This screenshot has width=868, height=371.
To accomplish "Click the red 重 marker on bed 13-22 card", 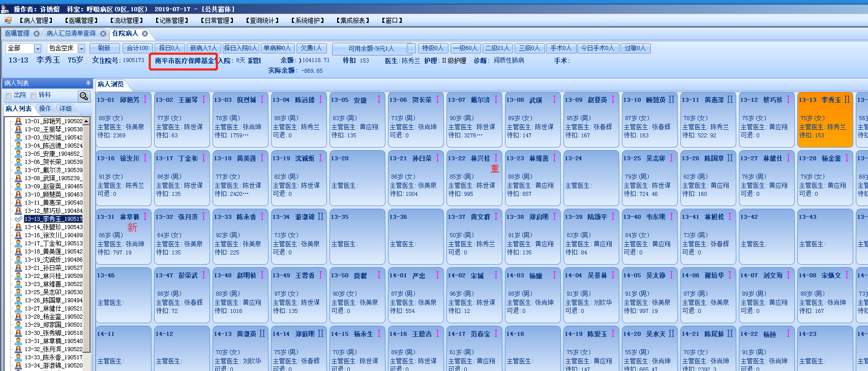I will pyautogui.click(x=495, y=168).
